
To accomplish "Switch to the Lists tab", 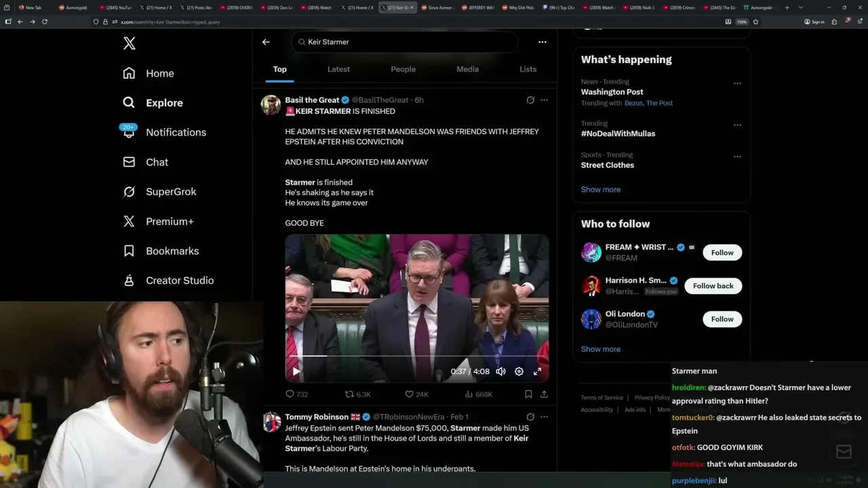I will click(528, 69).
